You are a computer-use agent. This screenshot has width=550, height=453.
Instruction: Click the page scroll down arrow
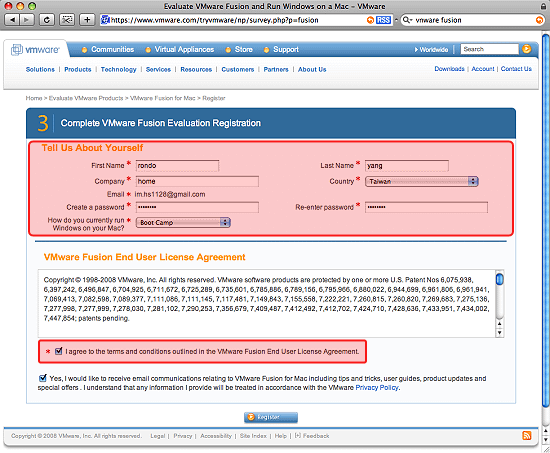[545, 439]
